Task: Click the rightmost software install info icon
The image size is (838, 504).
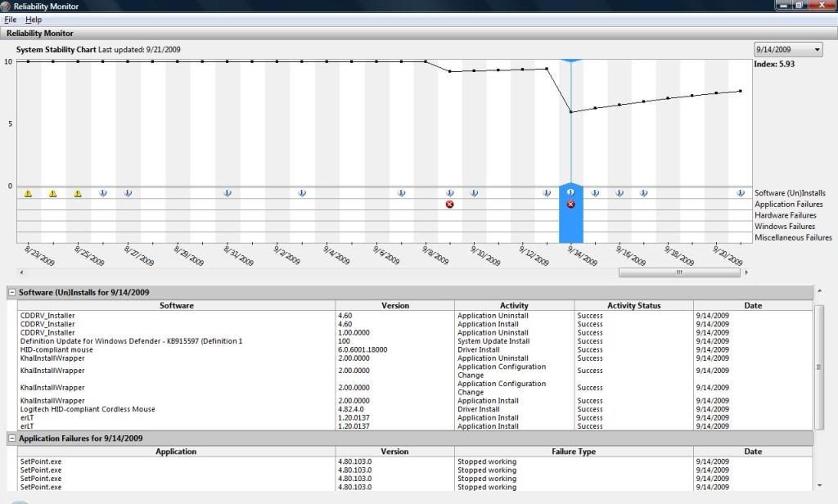Action: coord(741,193)
